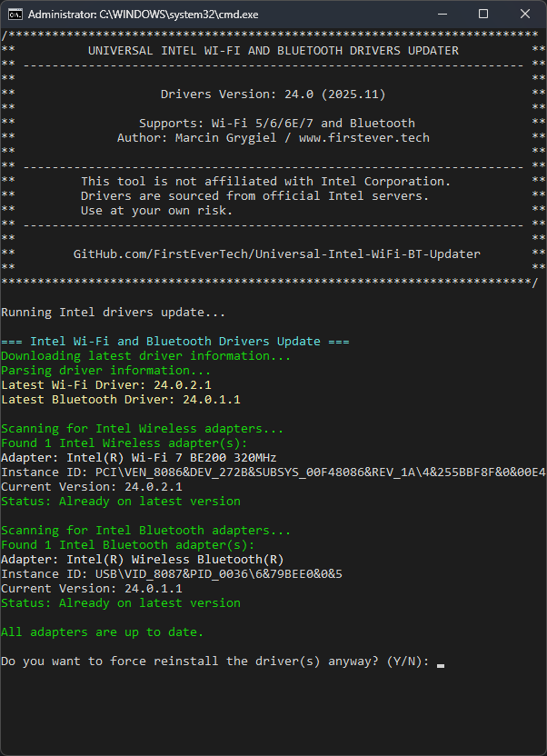
Task: Select the Latest Bluetooth Driver version line
Action: tap(120, 400)
